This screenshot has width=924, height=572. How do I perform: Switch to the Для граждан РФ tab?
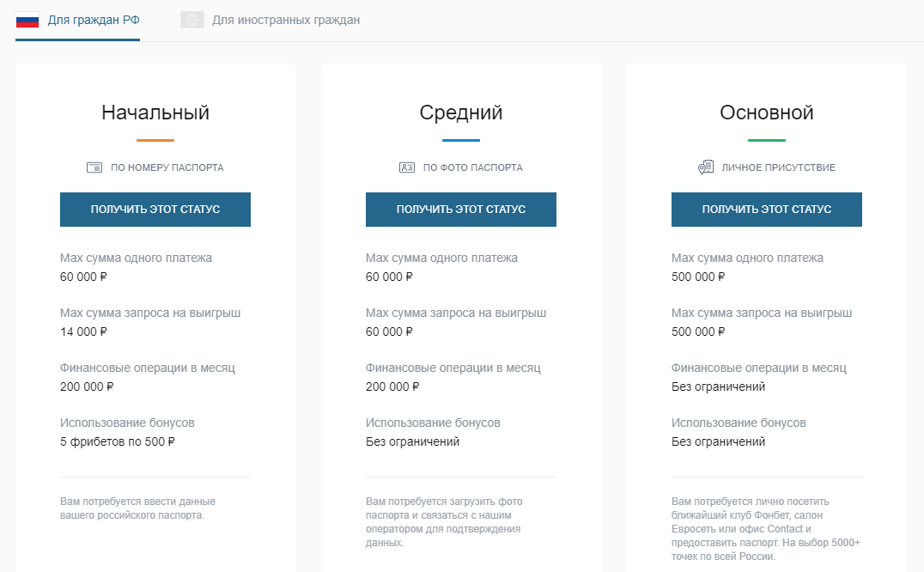pos(93,20)
